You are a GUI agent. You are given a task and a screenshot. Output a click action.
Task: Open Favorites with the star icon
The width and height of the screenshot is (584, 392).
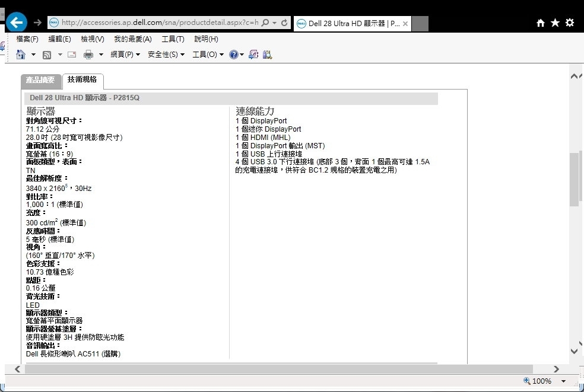pyautogui.click(x=556, y=23)
